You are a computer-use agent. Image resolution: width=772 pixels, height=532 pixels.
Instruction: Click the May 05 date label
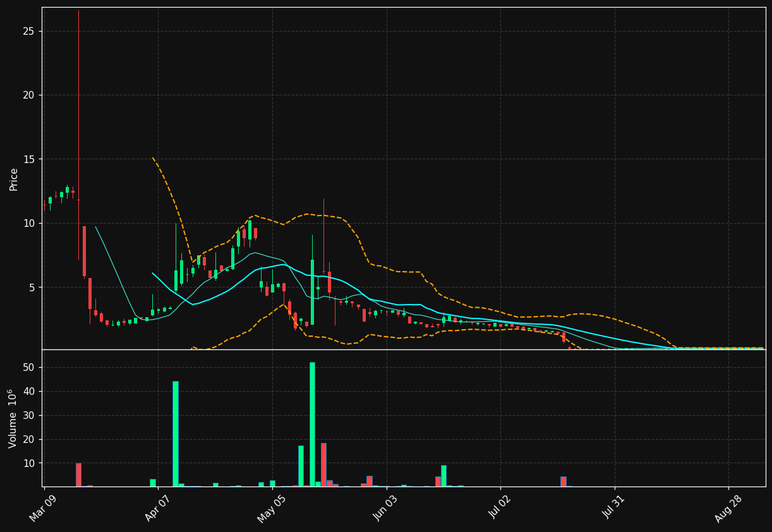click(272, 507)
